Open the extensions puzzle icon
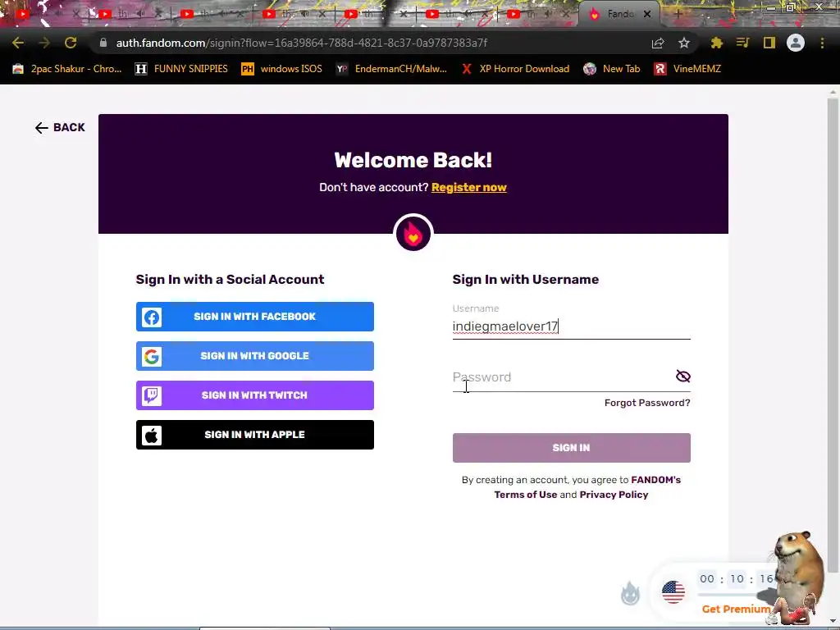The height and width of the screenshot is (630, 840). pos(716,43)
